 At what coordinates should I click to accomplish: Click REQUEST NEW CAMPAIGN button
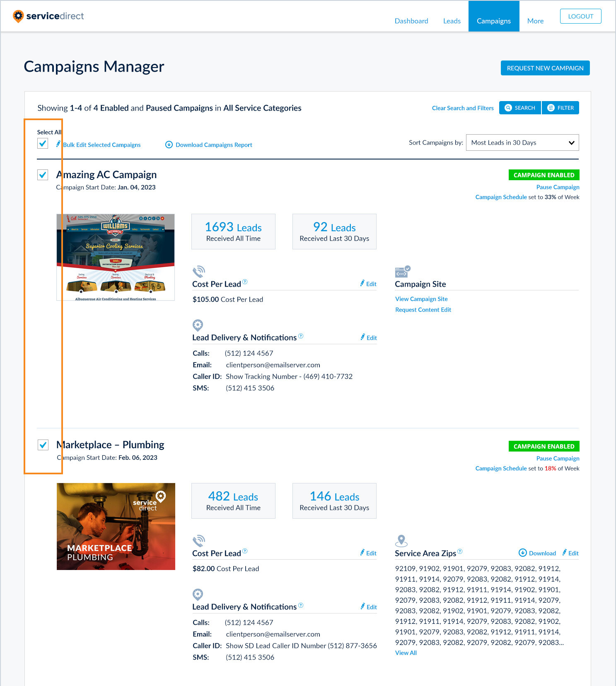click(x=545, y=68)
